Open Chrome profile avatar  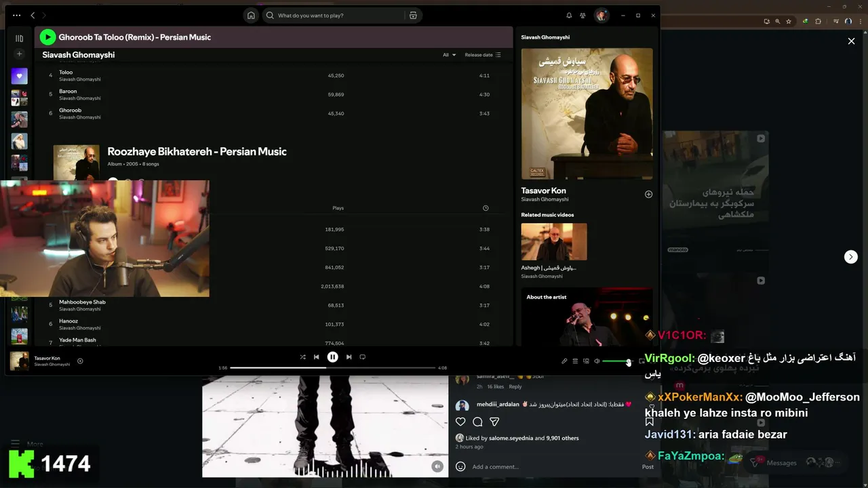(848, 21)
